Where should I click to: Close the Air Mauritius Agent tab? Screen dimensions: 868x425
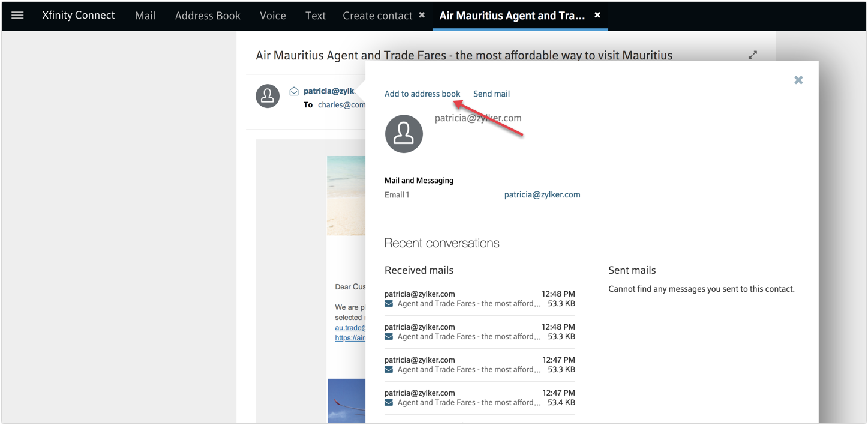[x=597, y=15]
